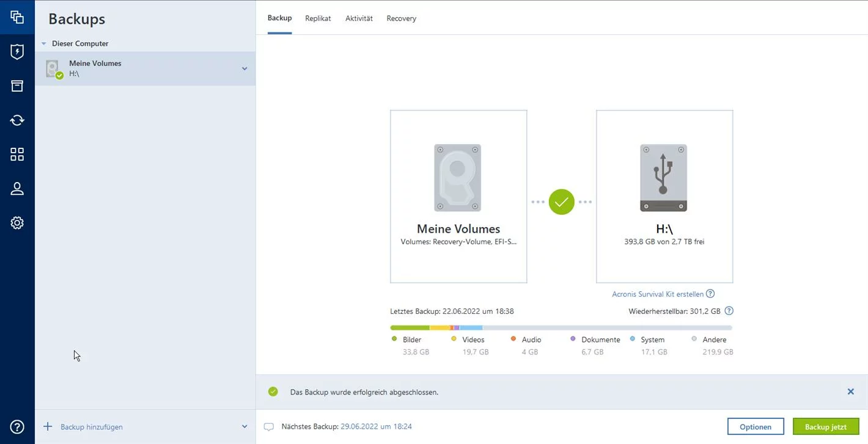Click the next backup date 29.06.2022 link
Image resolution: width=868 pixels, height=444 pixels.
point(376,426)
